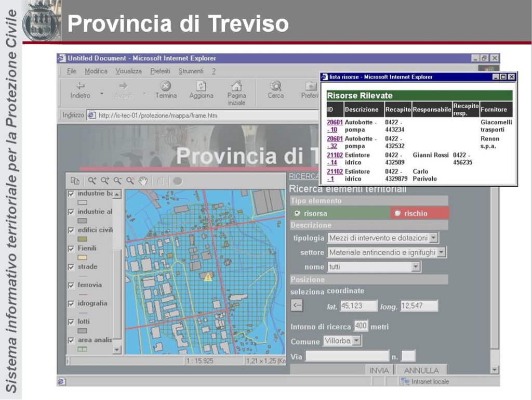
Task: Open the ? help menu
Action: click(214, 71)
